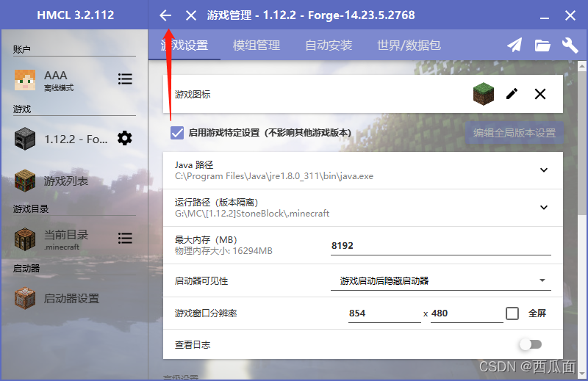The height and width of the screenshot is (381, 588).
Task: Go back with the left arrow icon
Action: (165, 15)
